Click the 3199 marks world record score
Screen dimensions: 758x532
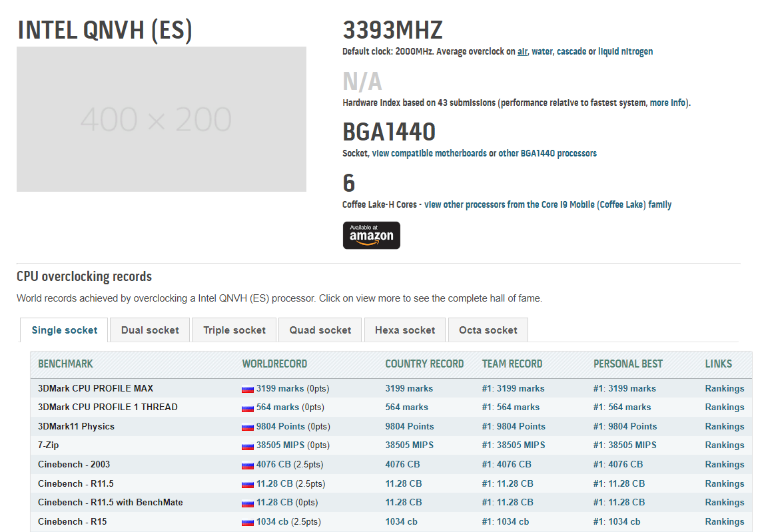pos(280,389)
